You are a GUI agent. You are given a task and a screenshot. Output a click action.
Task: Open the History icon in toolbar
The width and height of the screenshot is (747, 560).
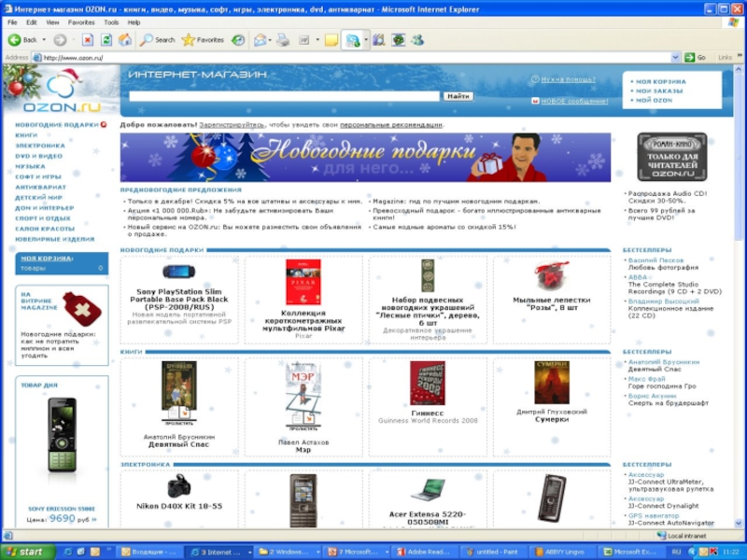tap(238, 40)
